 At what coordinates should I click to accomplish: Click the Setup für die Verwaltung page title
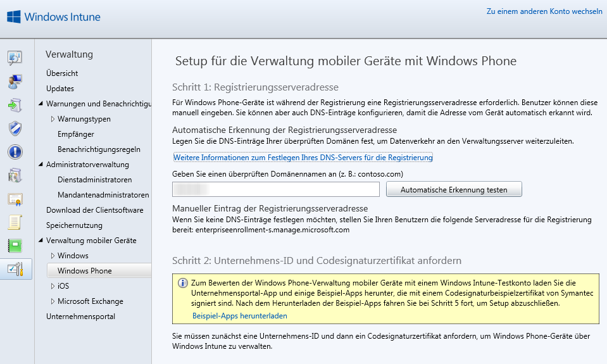tap(346, 61)
